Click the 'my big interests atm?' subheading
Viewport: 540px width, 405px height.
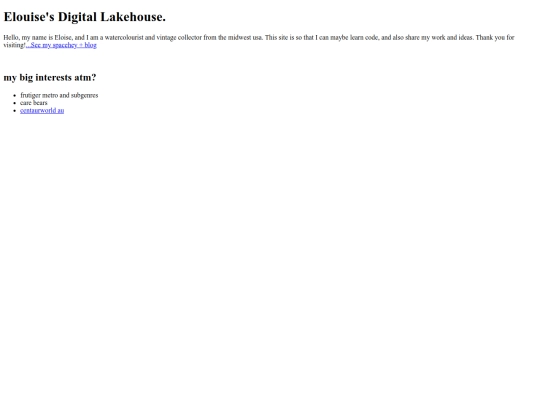point(50,77)
